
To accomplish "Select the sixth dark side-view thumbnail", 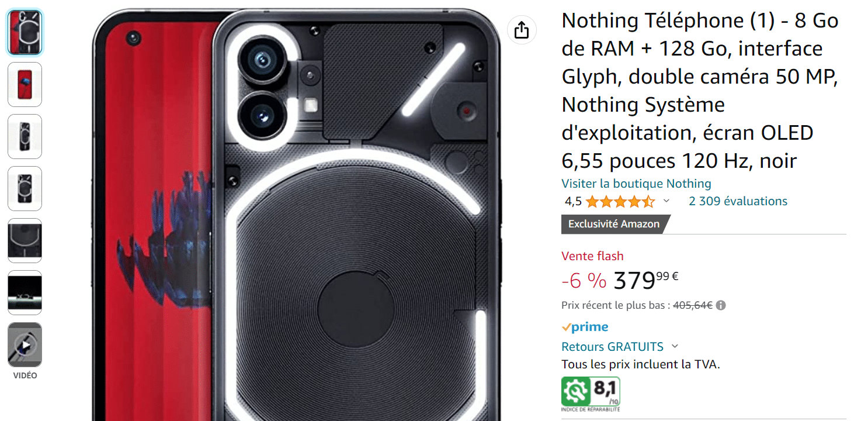I will point(25,293).
